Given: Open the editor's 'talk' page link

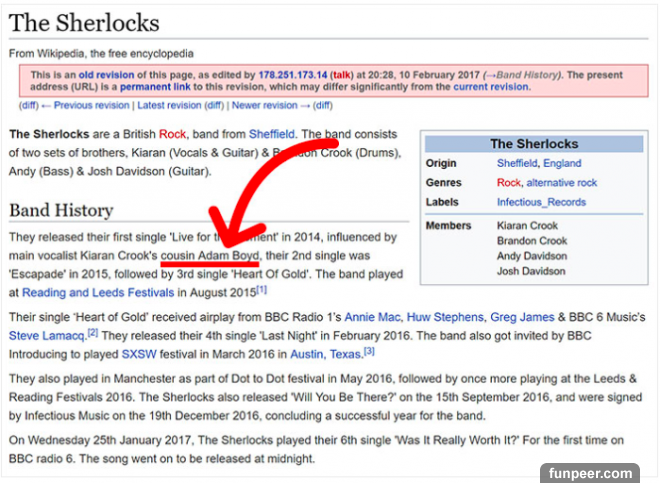Looking at the screenshot, I should [x=342, y=75].
